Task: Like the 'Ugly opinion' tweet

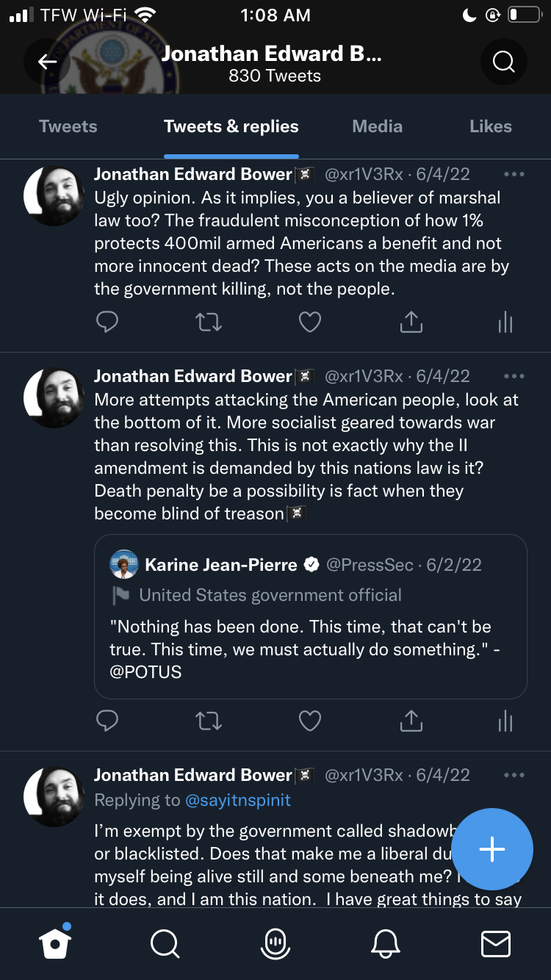Action: pyautogui.click(x=310, y=322)
